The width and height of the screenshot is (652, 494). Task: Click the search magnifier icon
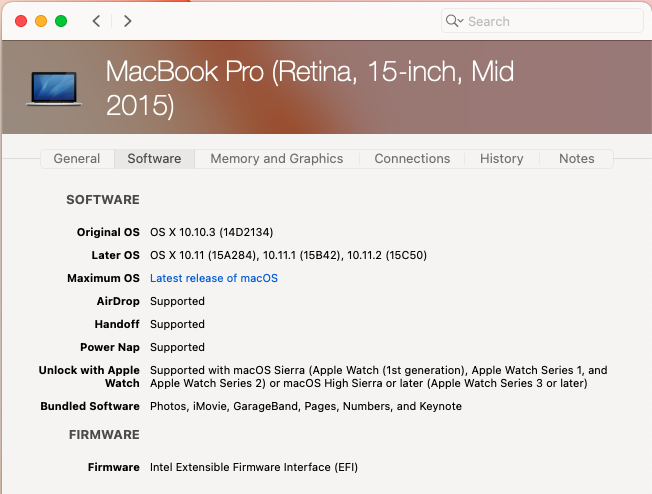click(454, 21)
